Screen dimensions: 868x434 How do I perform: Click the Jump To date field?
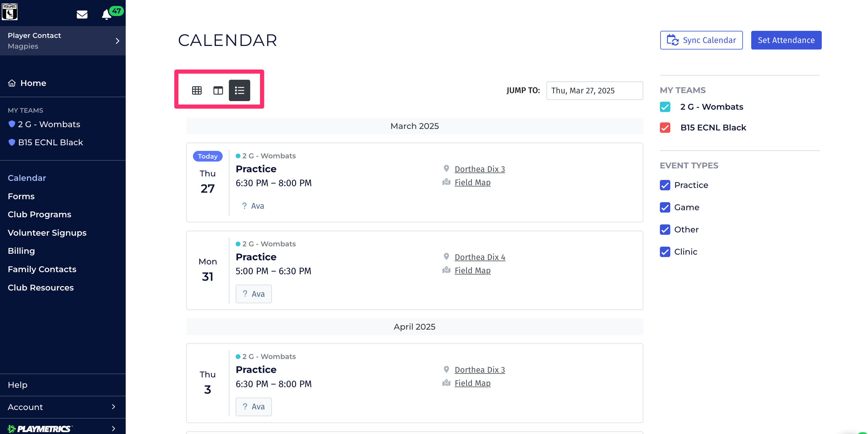594,91
